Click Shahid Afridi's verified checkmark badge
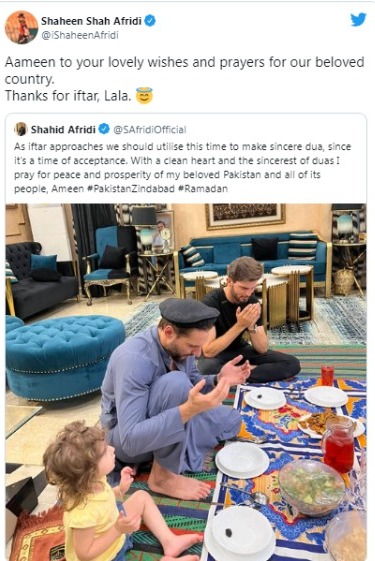The width and height of the screenshot is (375, 561). coord(104,129)
